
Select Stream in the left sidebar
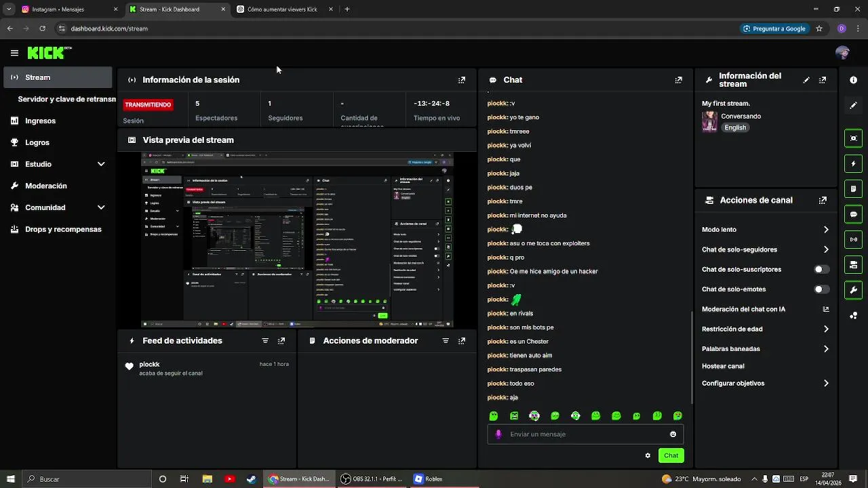(x=57, y=77)
